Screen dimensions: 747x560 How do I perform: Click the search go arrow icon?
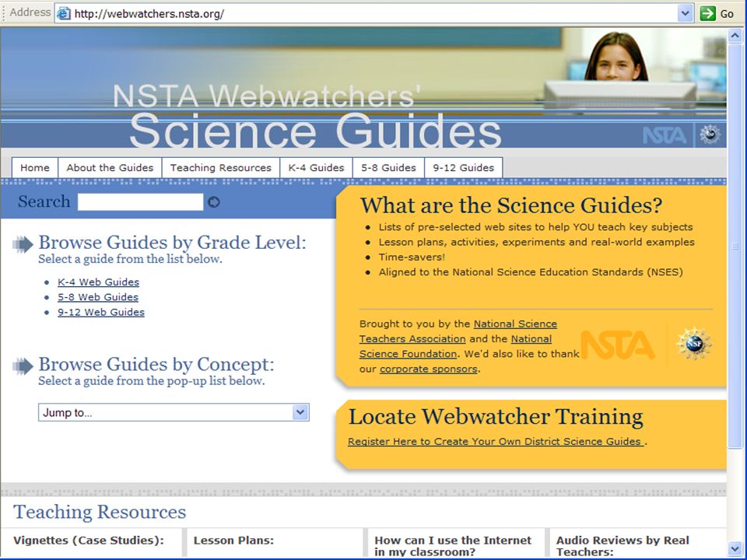click(214, 202)
